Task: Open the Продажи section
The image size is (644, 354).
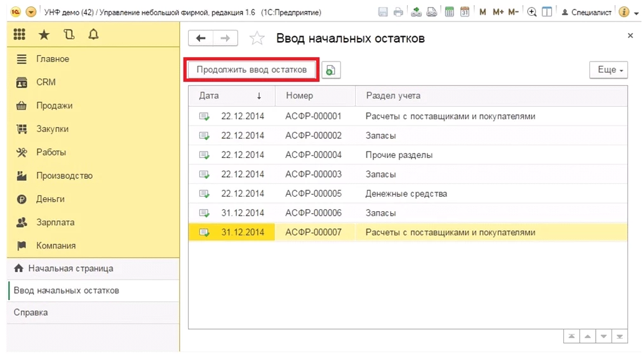Action: (54, 105)
